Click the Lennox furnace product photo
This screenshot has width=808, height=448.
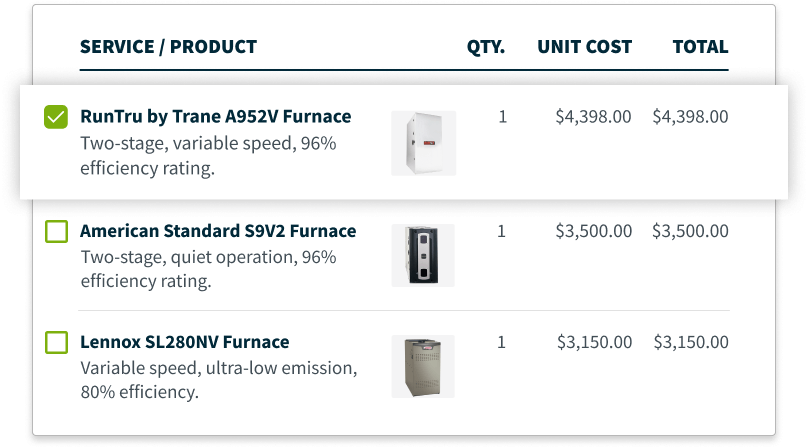click(423, 367)
